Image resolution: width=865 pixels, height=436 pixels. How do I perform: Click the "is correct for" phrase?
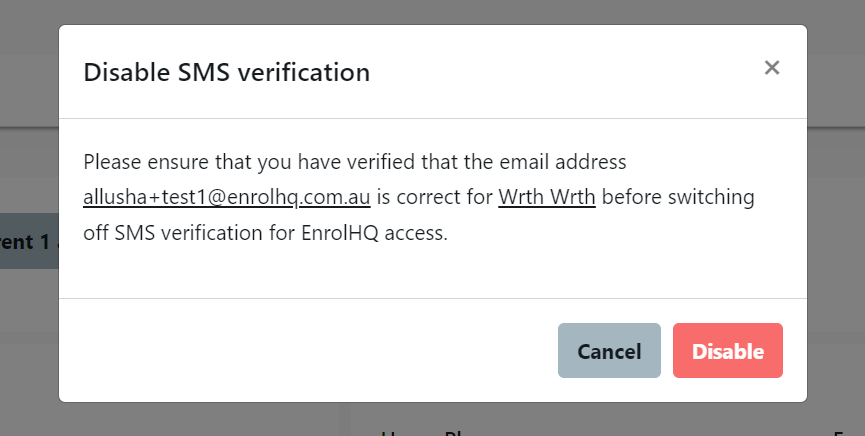(435, 197)
